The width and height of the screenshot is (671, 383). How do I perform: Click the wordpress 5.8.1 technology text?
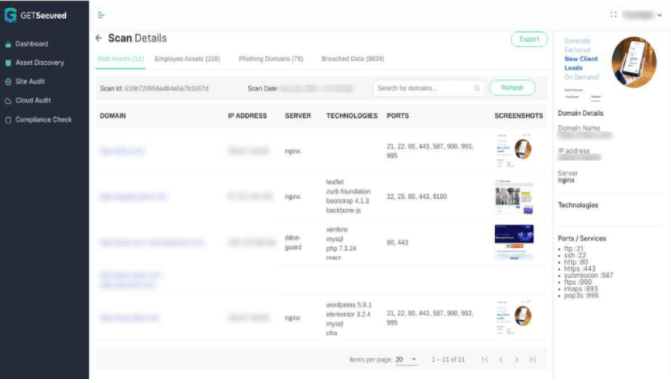coord(349,305)
